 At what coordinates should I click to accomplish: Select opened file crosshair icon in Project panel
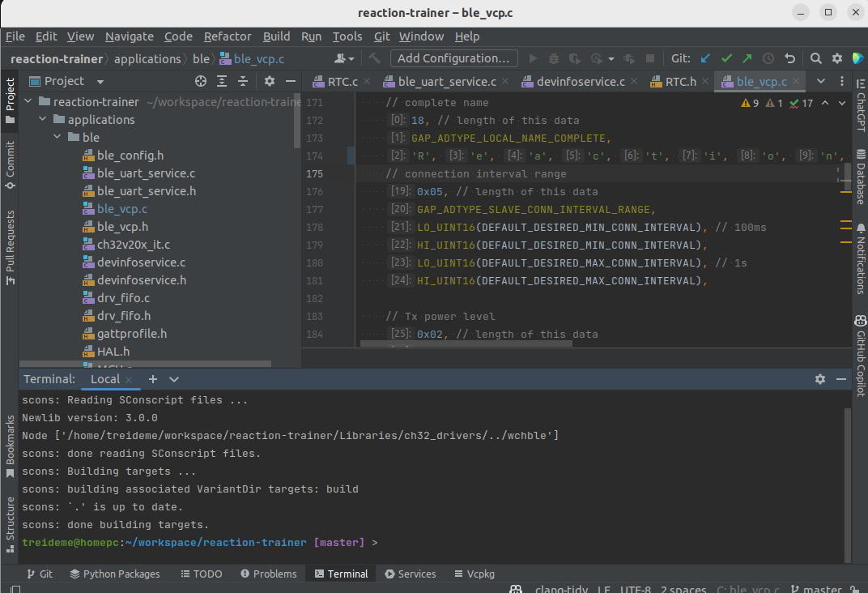coord(201,81)
